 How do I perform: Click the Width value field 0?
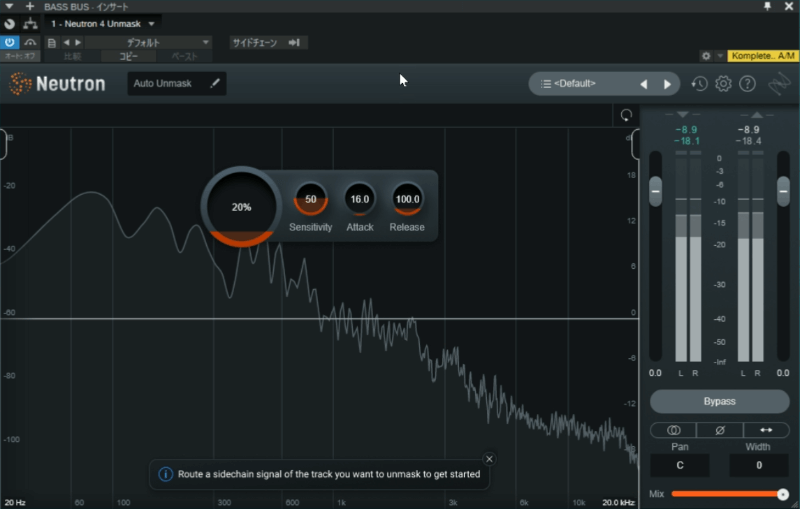pyautogui.click(x=759, y=465)
